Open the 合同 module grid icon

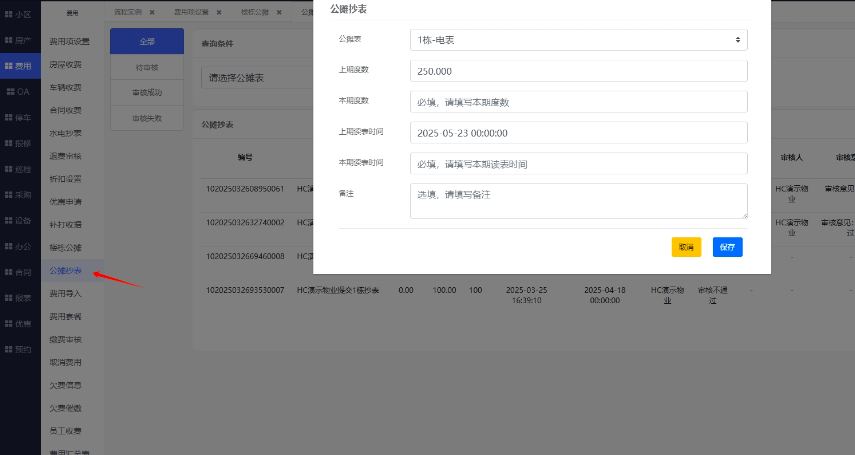pos(9,272)
